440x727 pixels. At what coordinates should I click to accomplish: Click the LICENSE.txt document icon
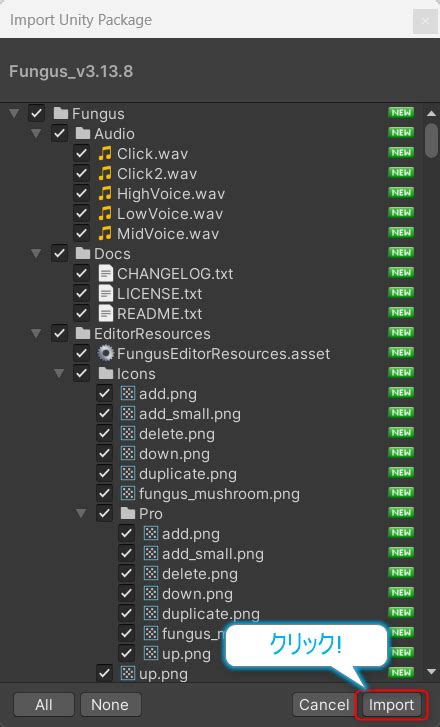tap(106, 293)
